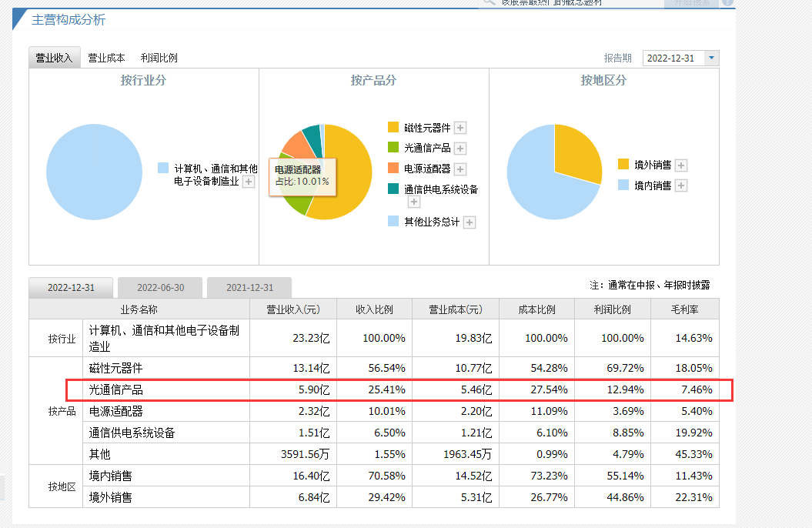The width and height of the screenshot is (812, 528).
Task: Click the green 光通信产品 legend swatch
Action: pyautogui.click(x=393, y=148)
